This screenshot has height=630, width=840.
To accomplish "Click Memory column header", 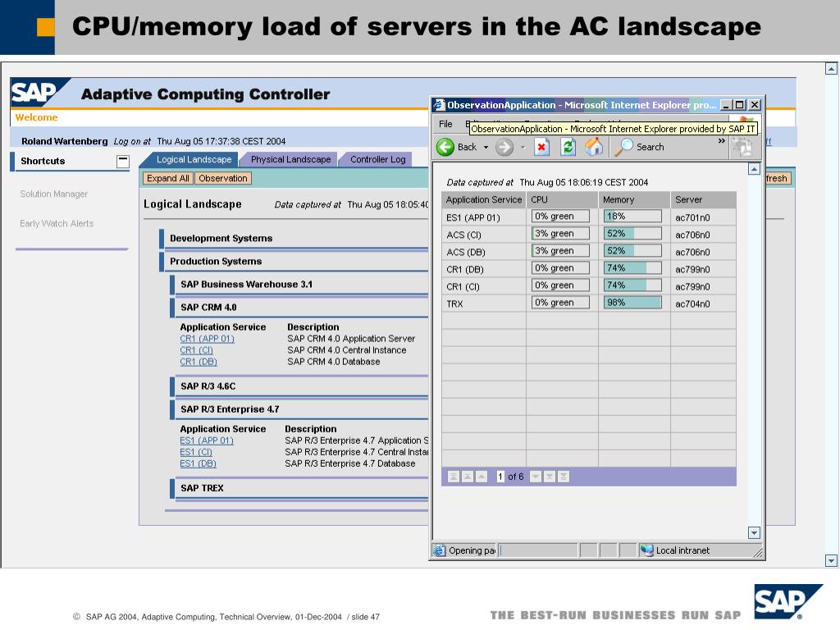I will pyautogui.click(x=634, y=200).
